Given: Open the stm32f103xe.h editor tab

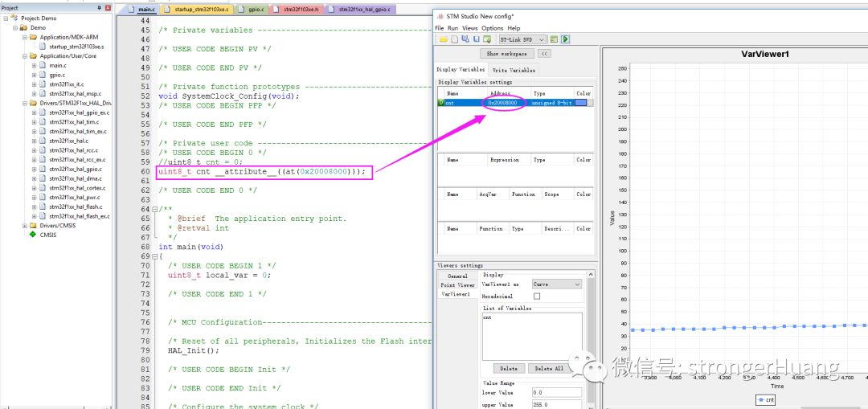Looking at the screenshot, I should [x=297, y=10].
